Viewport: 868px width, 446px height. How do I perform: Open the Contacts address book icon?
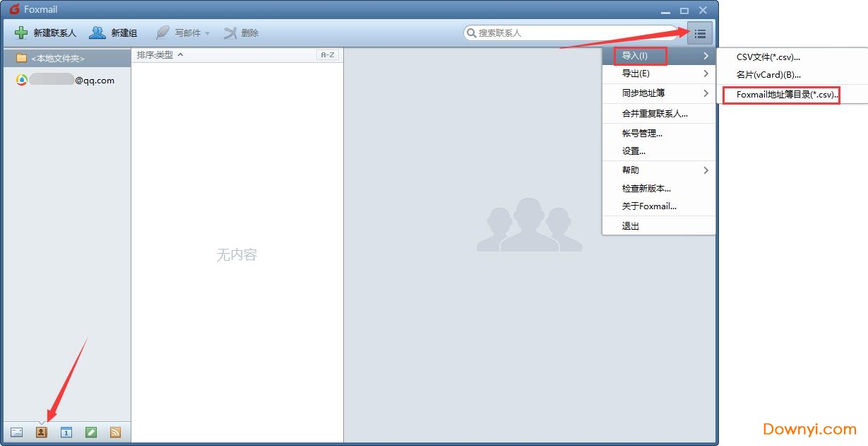(x=41, y=432)
